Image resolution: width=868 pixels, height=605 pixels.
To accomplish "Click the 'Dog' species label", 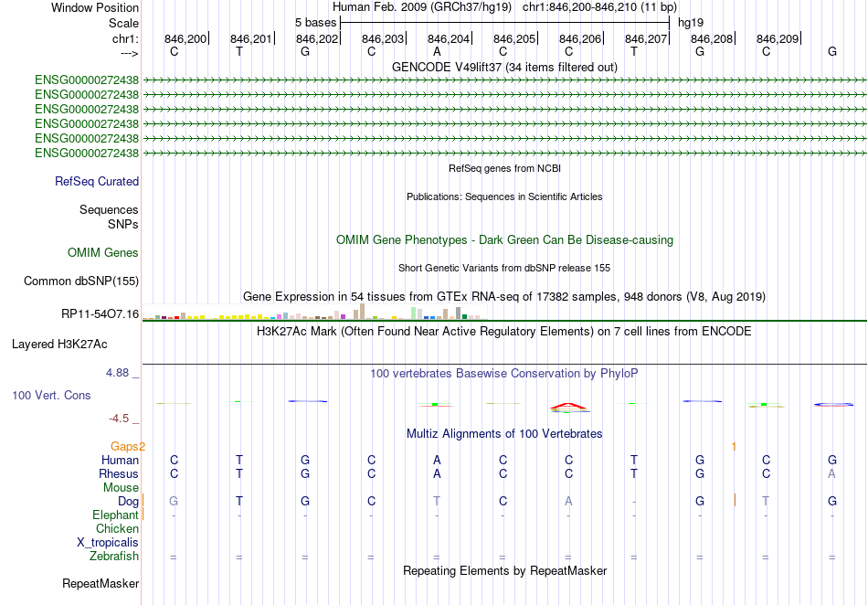I will coord(129,502).
